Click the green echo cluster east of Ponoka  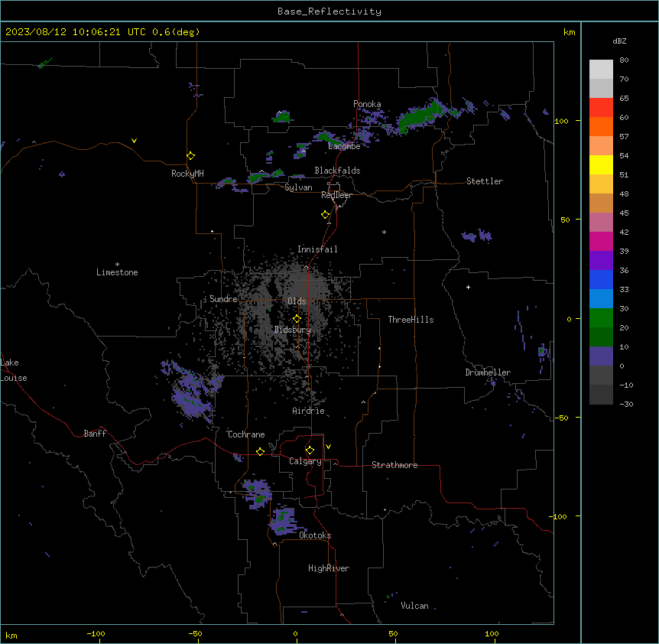[x=422, y=115]
